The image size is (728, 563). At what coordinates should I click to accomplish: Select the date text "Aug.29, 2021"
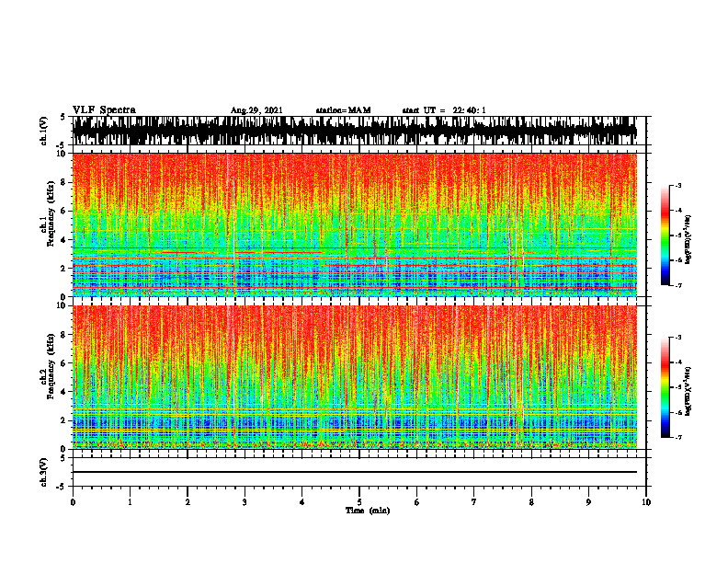256,110
